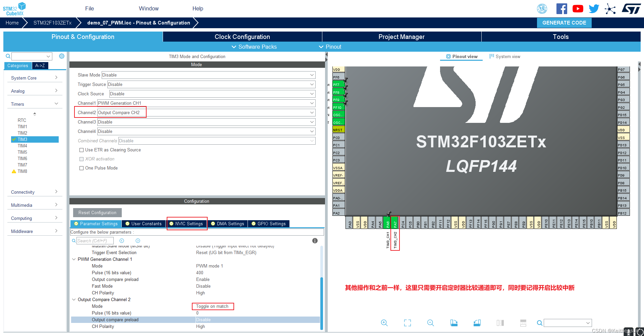Enable Use ETR as Clearing Source
The image size is (644, 336).
pos(82,150)
